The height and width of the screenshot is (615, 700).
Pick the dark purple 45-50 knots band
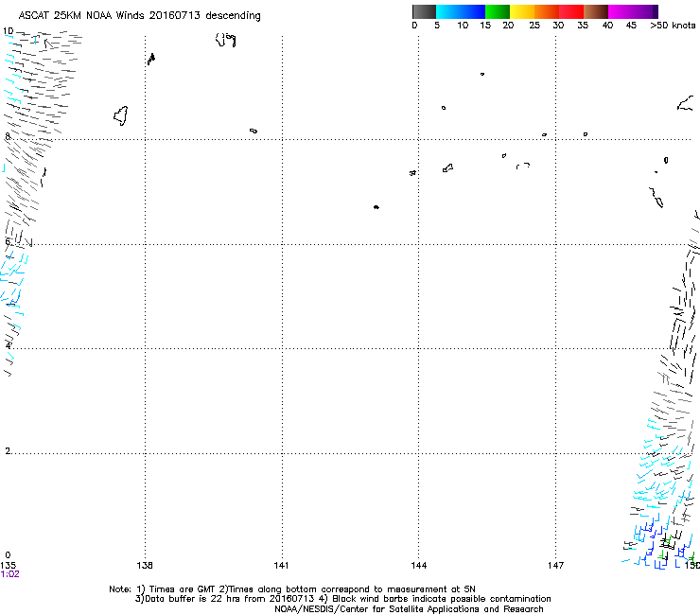645,11
